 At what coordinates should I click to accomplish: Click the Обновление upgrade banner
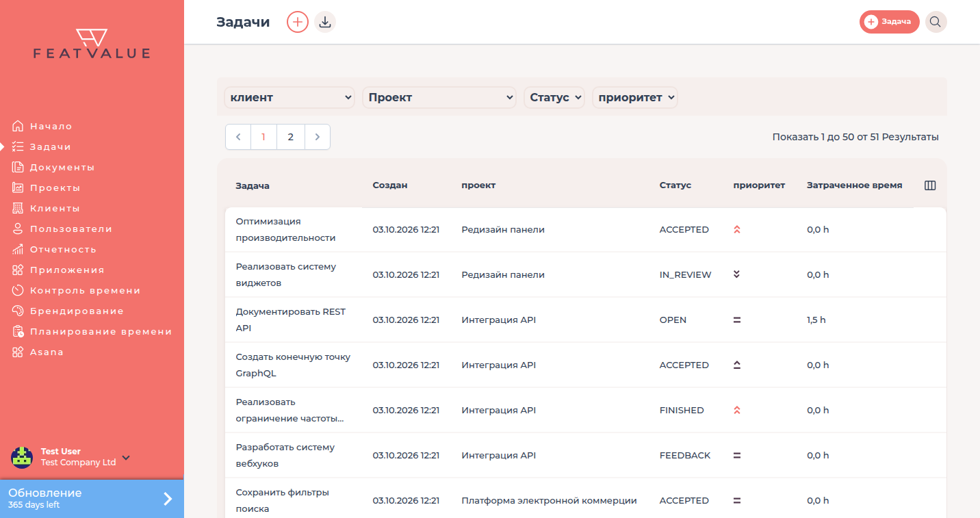92,499
